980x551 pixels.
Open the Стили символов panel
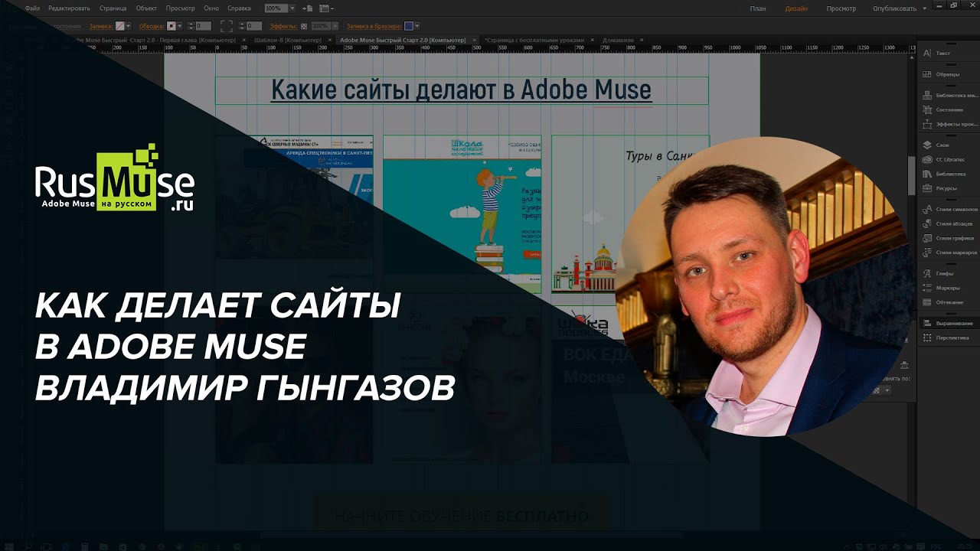[949, 209]
